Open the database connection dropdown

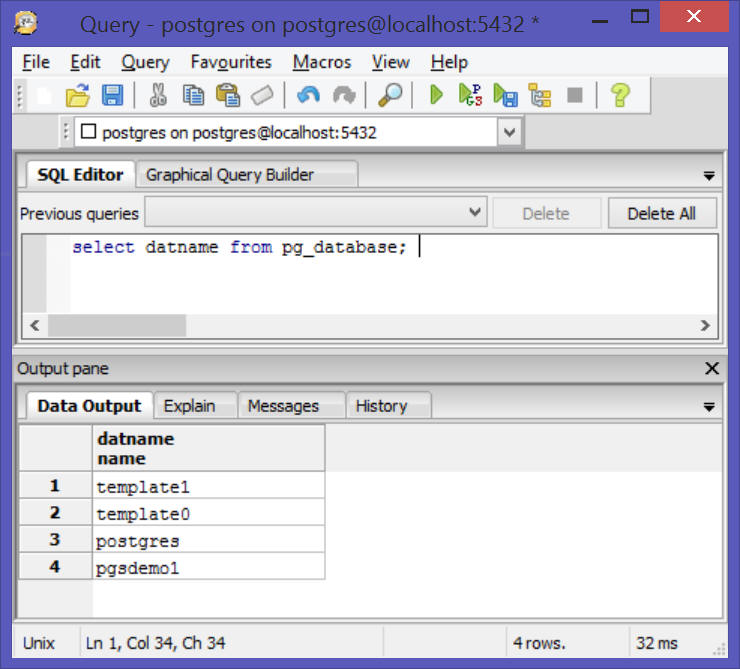[x=509, y=132]
